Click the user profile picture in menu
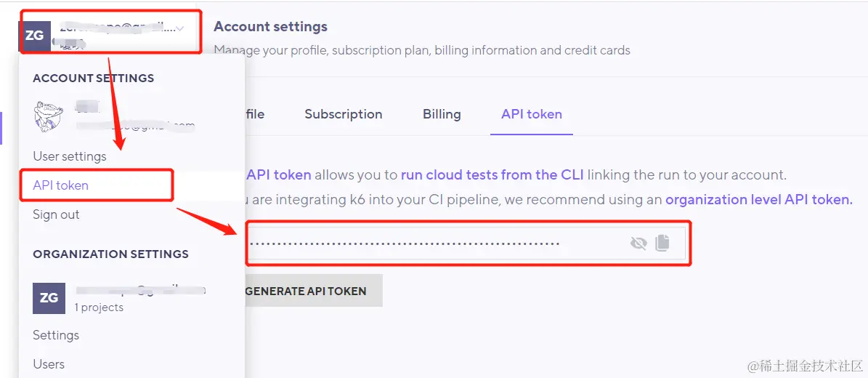This screenshot has height=378, width=868. coord(48,116)
